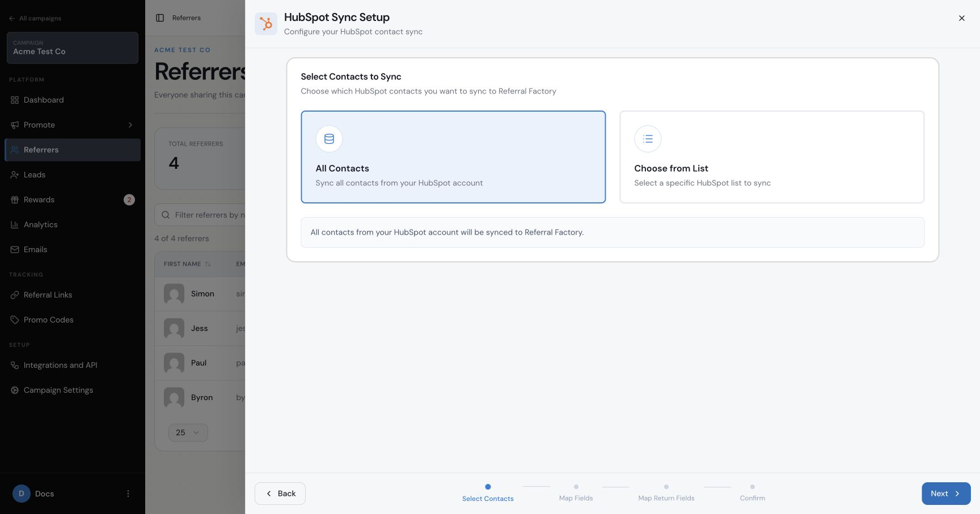Open Leads in the sidebar
Viewport: 980px width, 514px height.
pyautogui.click(x=73, y=175)
